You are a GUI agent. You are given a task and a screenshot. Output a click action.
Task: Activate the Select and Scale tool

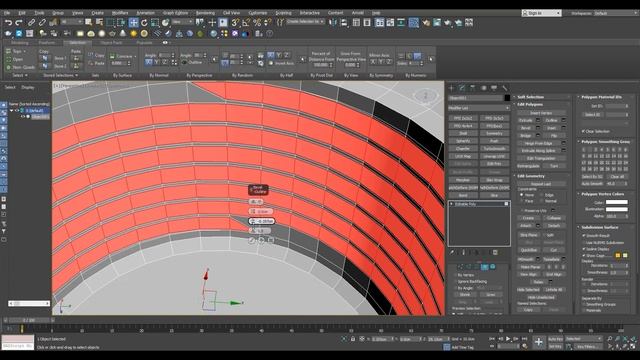(155, 23)
